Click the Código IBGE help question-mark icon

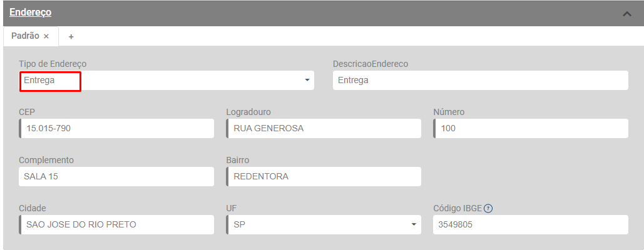click(x=489, y=208)
